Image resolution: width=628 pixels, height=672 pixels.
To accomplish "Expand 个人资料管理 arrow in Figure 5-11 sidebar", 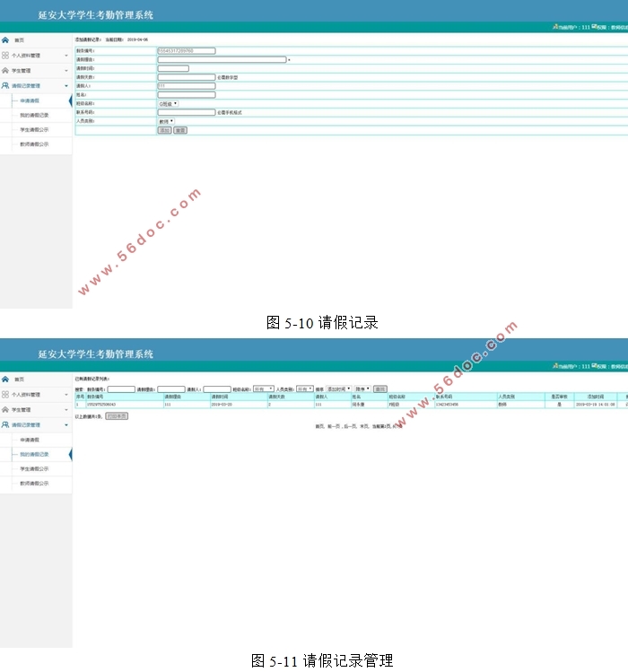I will click(66, 395).
